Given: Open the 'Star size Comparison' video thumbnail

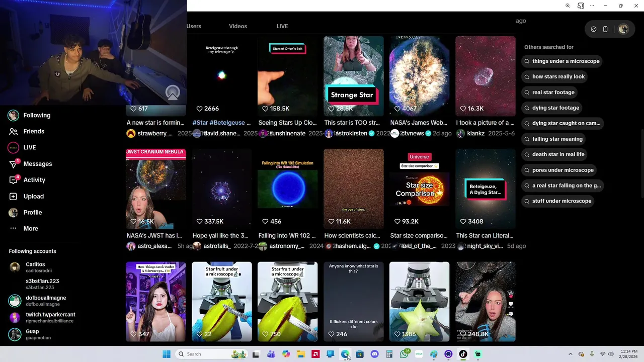Looking at the screenshot, I should (419, 189).
